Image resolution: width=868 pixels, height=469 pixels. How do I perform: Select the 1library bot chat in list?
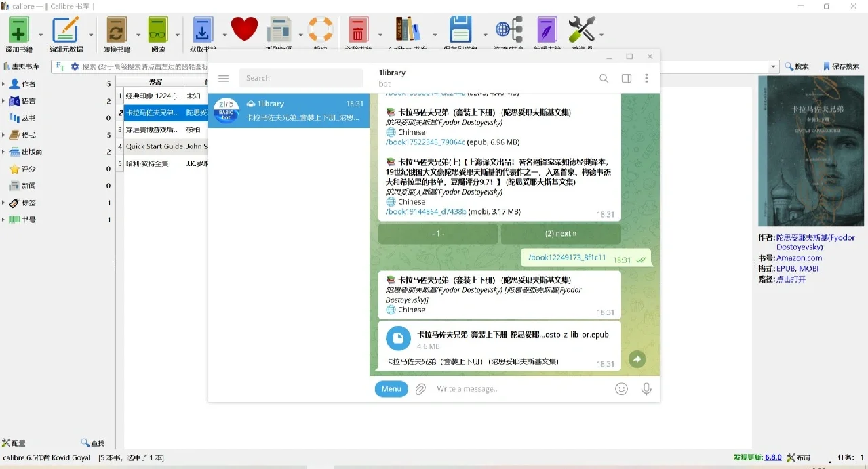coord(289,110)
